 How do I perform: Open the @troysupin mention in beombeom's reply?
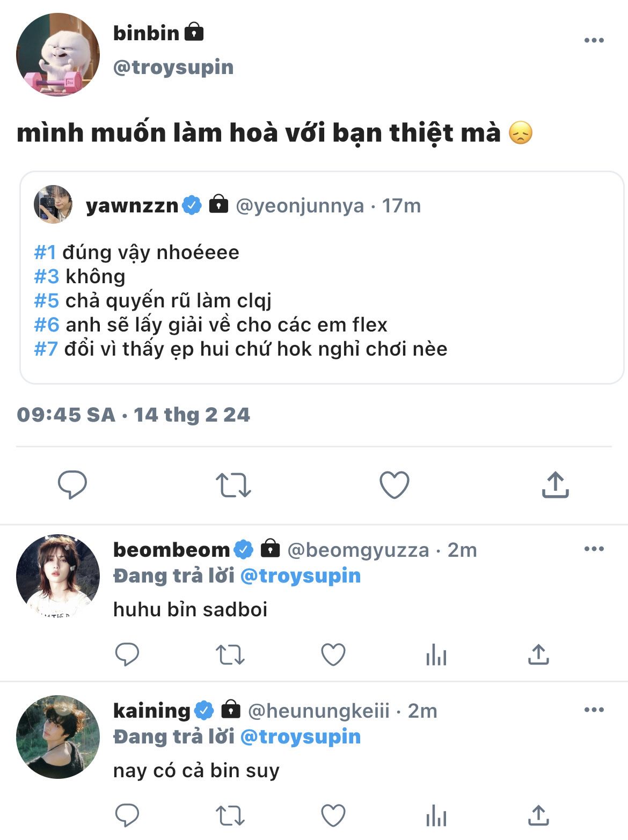pyautogui.click(x=300, y=576)
